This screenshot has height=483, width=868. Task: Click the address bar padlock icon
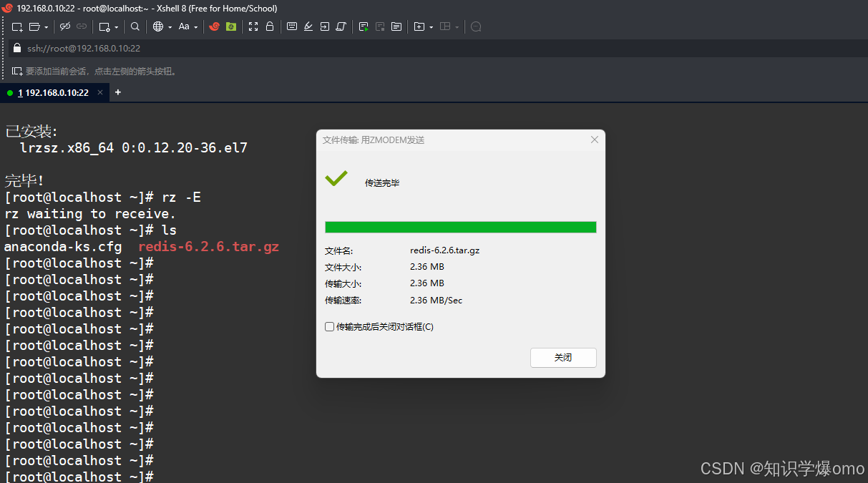click(17, 48)
